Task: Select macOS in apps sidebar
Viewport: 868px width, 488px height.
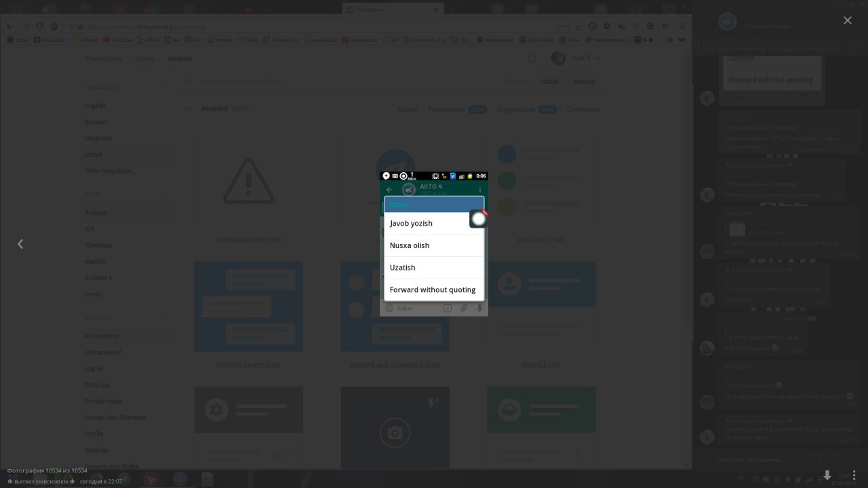Action: point(95,262)
